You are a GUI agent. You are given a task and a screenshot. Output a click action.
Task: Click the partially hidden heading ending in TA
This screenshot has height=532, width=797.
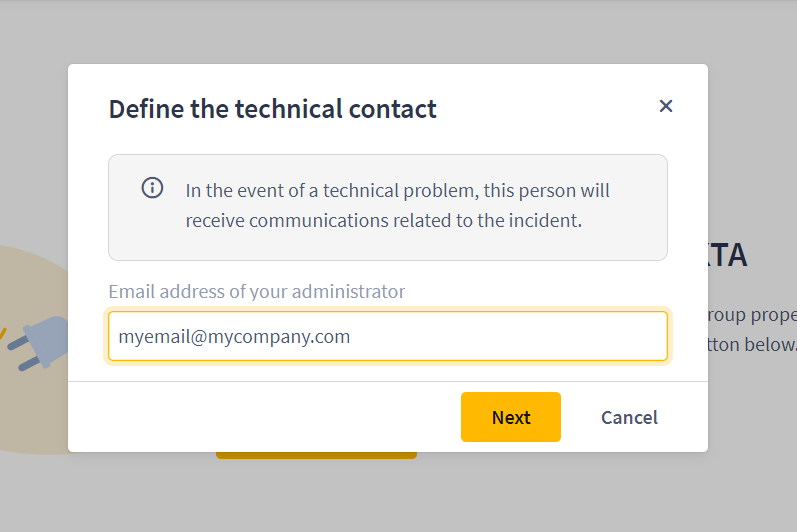click(728, 255)
